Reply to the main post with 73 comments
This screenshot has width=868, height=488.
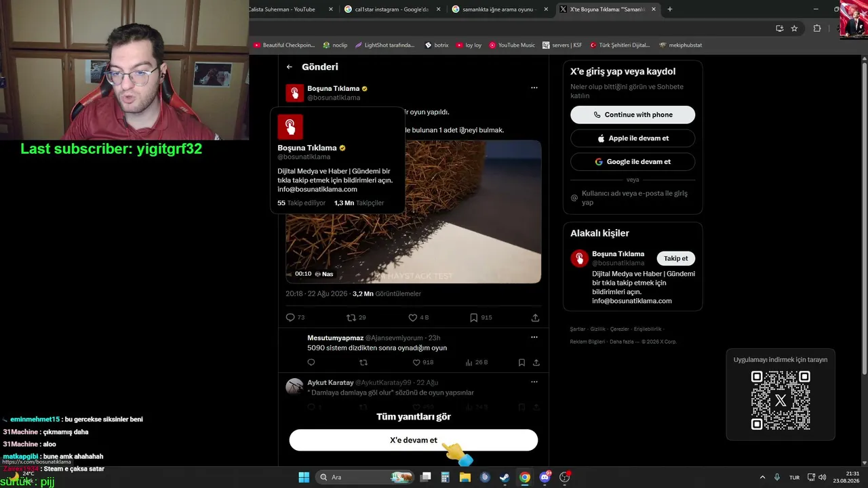(x=295, y=317)
